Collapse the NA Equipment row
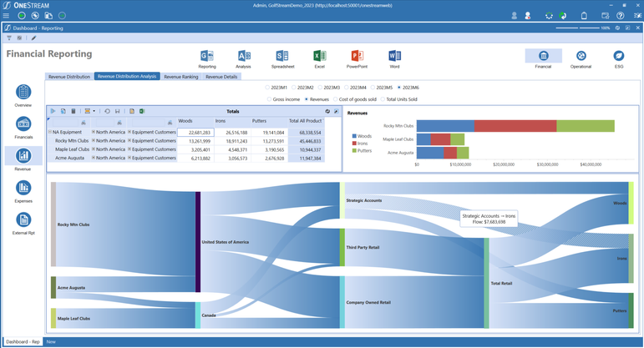 pyautogui.click(x=49, y=132)
